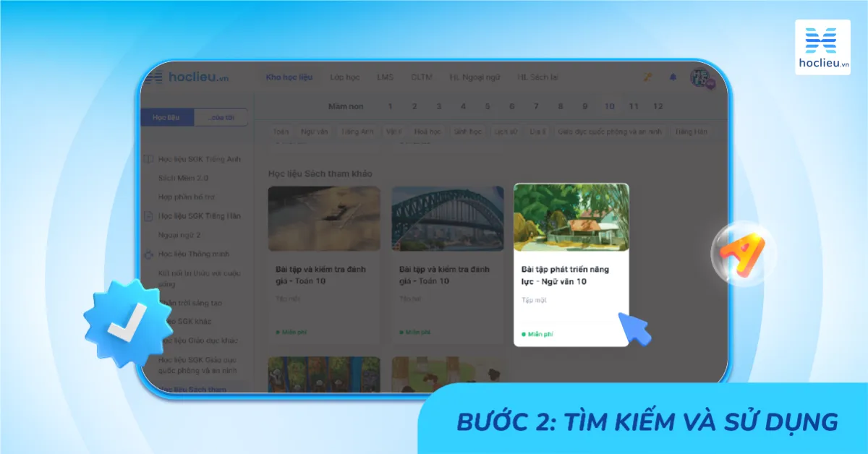This screenshot has width=868, height=454.
Task: Filter by the Tiếng Anh subject chip
Action: click(x=357, y=132)
